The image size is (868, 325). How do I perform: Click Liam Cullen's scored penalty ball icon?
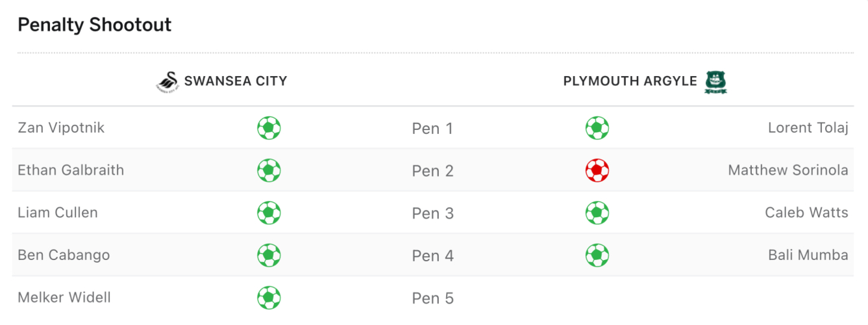click(x=269, y=213)
